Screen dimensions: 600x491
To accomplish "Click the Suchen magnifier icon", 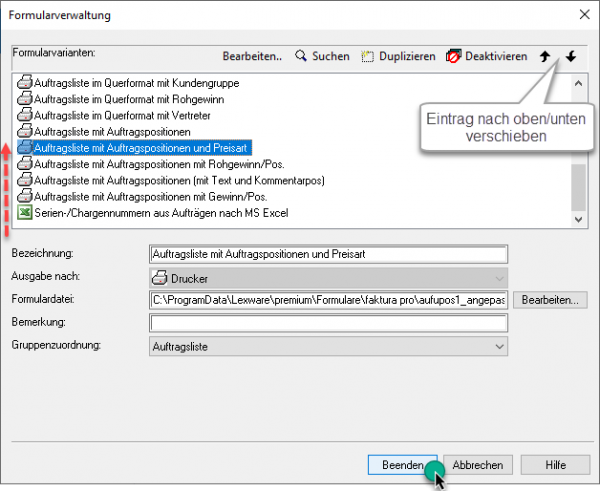I will (301, 56).
